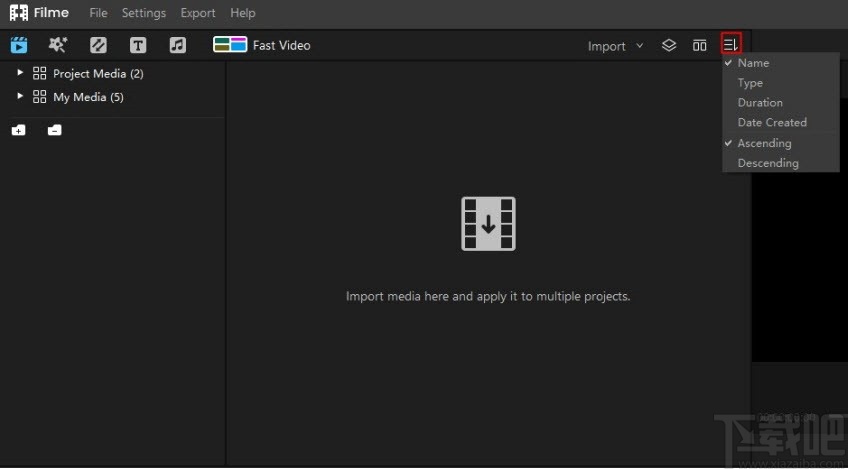Open the Export menu
This screenshot has height=469, width=848.
click(x=198, y=13)
